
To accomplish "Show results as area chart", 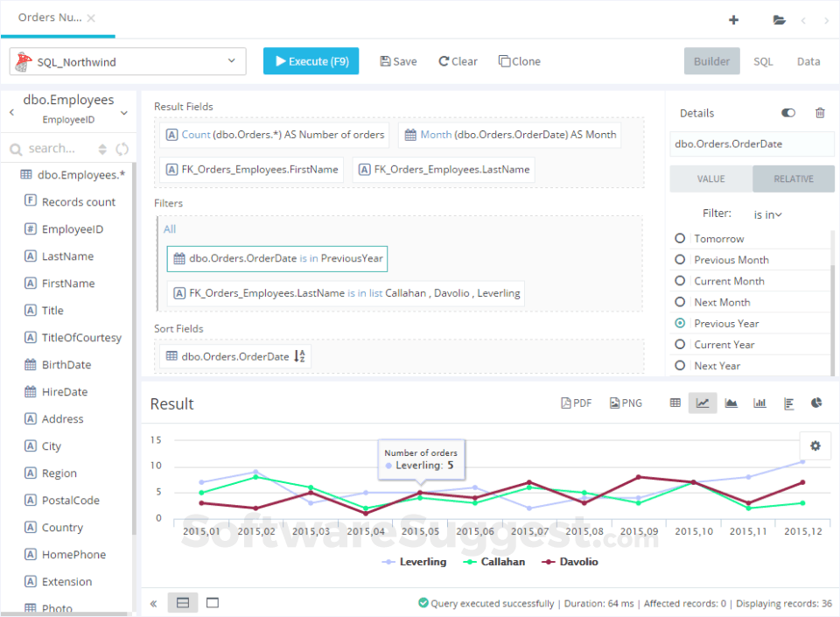I will 731,403.
